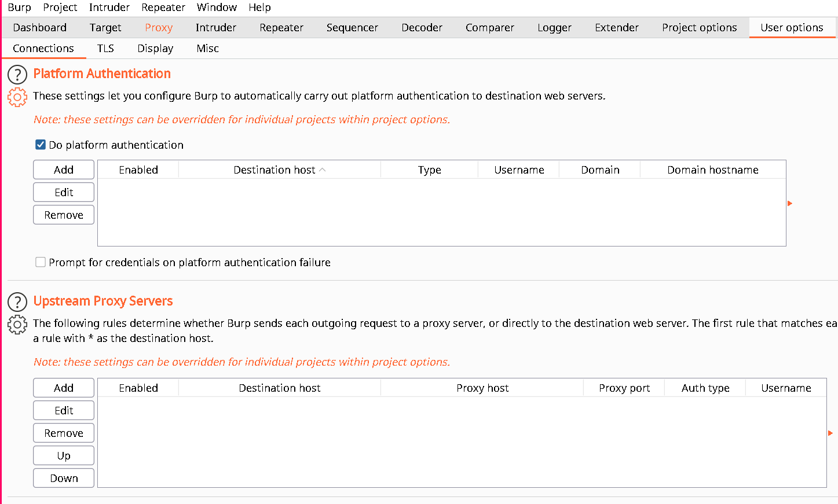Switch to the Dashboard tab
This screenshot has height=504, width=838.
tap(40, 27)
